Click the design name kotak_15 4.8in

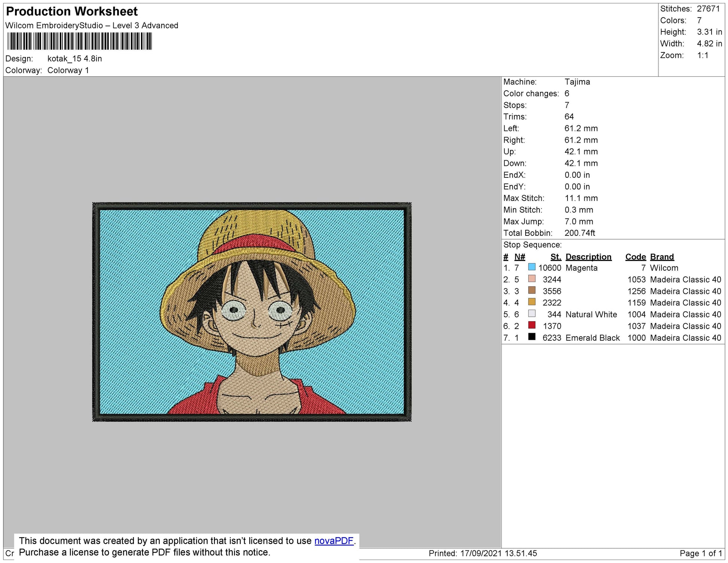74,59
